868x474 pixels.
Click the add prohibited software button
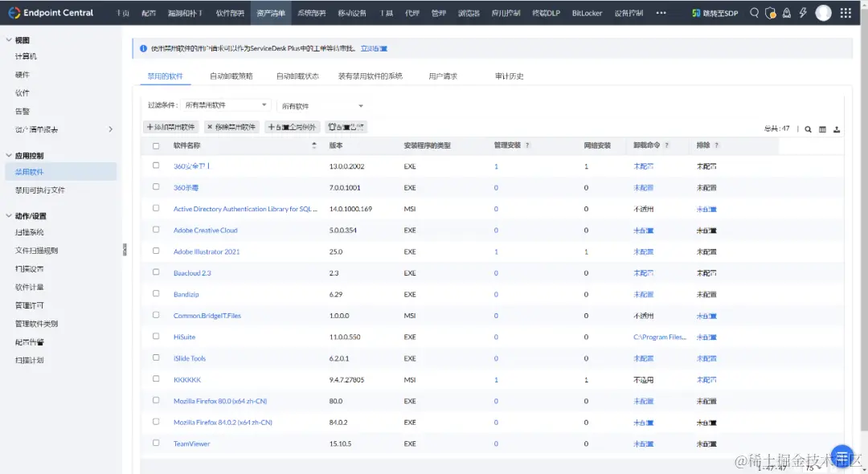click(170, 127)
